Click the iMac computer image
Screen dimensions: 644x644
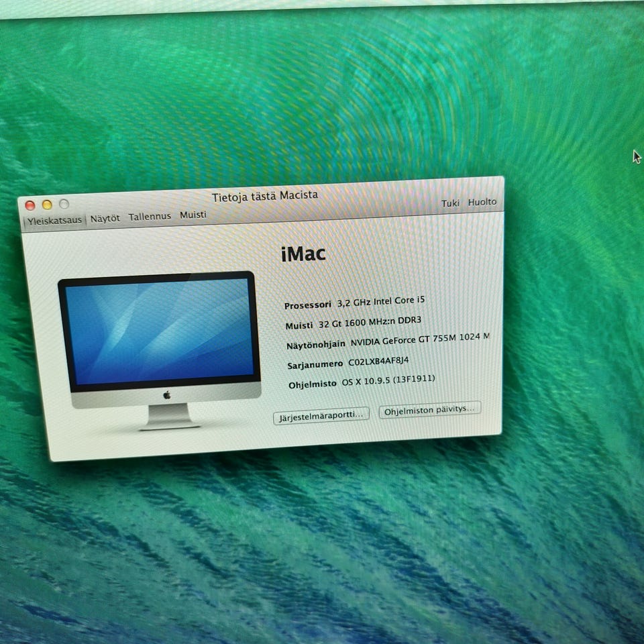pyautogui.click(x=160, y=350)
